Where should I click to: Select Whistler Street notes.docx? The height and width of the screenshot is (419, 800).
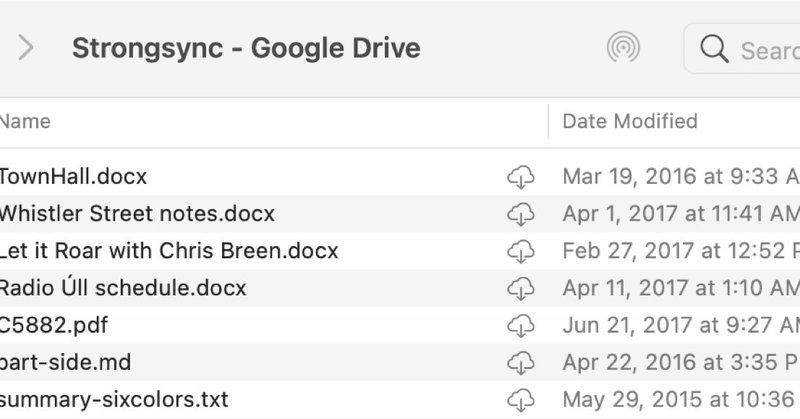137,214
